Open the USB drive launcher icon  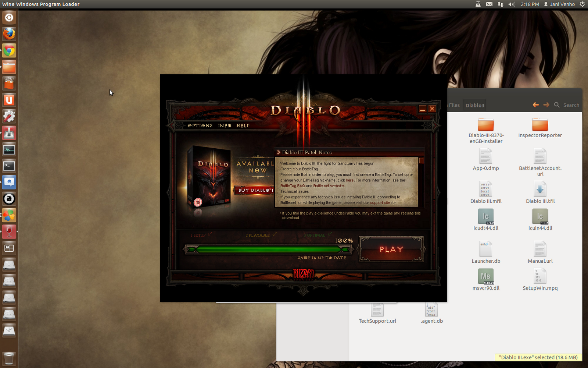point(9,330)
